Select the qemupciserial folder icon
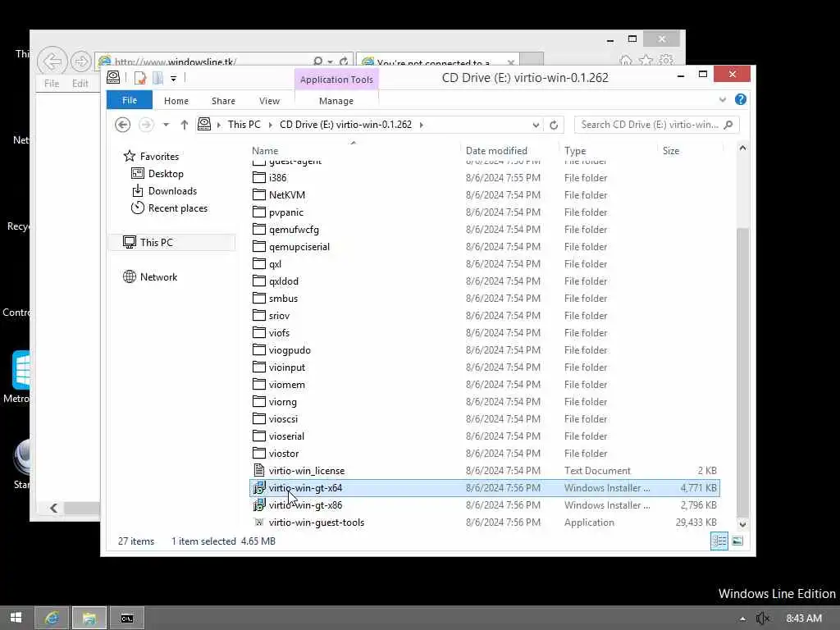Screen dimensions: 840x630 tap(258, 246)
